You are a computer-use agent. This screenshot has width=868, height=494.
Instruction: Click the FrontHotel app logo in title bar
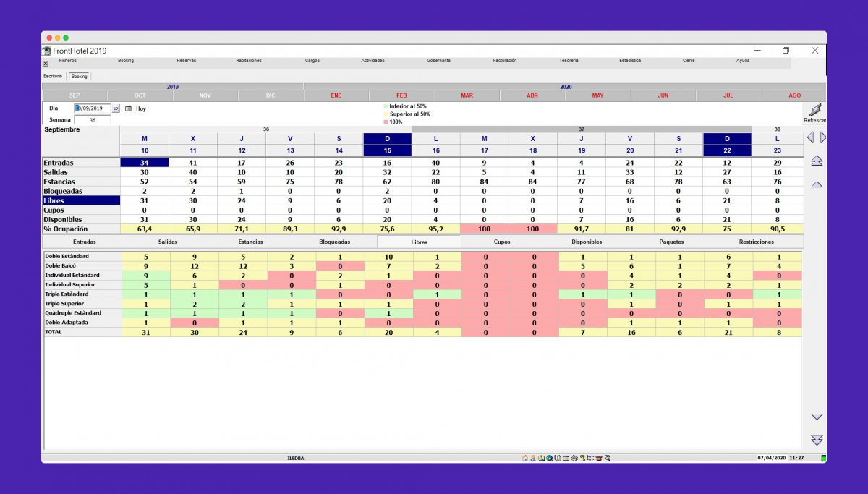pyautogui.click(x=47, y=51)
